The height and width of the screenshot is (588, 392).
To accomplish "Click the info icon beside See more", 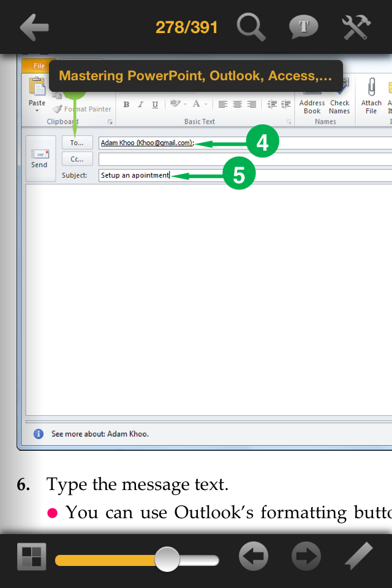I will (x=39, y=434).
